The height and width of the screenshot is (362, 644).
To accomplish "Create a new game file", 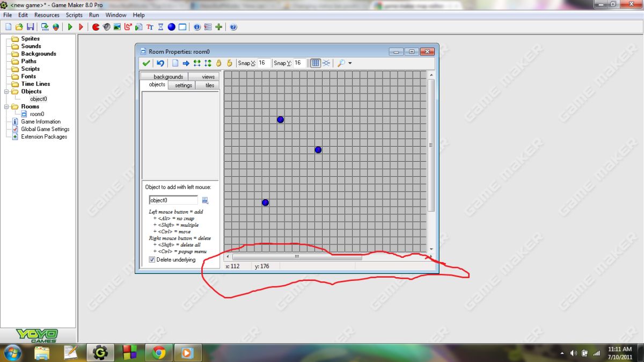I will point(8,27).
